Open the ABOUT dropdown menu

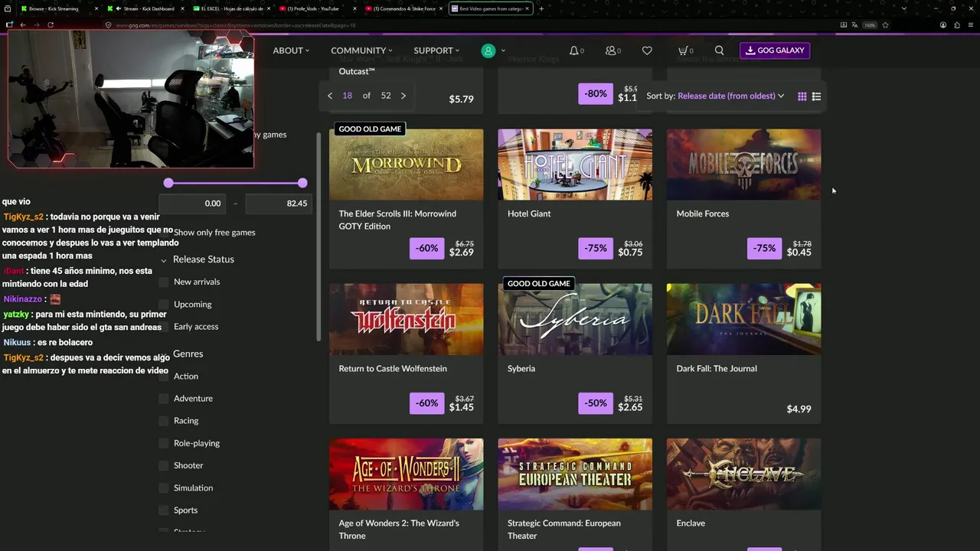[x=291, y=51]
